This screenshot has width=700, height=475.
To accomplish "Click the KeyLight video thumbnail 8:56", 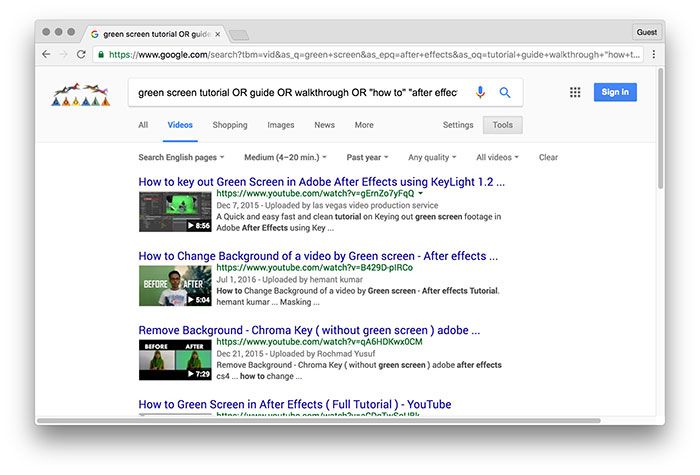I will [x=175, y=212].
